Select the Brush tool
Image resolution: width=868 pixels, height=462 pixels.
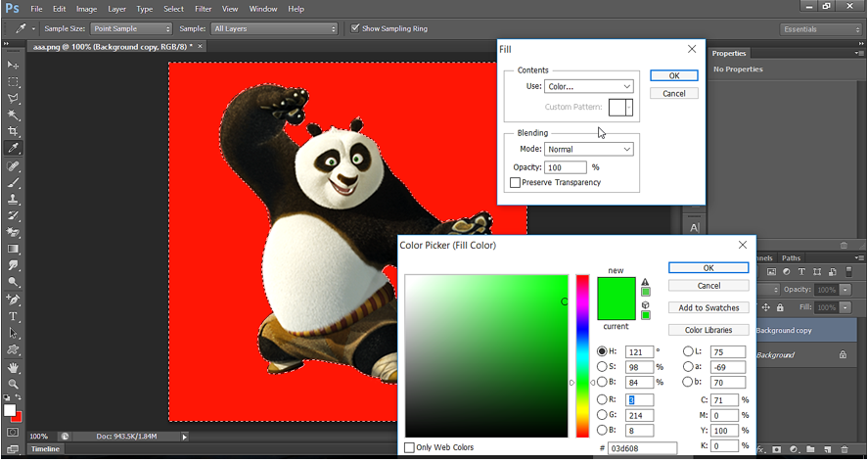tap(13, 182)
